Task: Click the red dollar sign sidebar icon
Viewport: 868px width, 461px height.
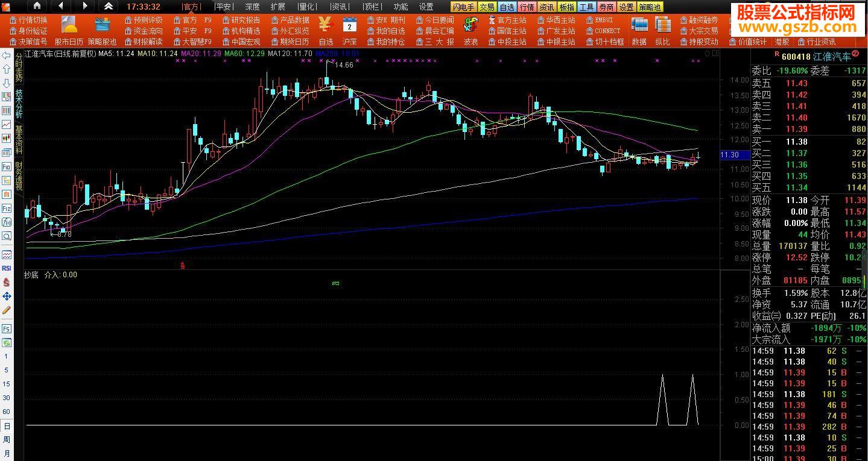Action: tap(7, 282)
